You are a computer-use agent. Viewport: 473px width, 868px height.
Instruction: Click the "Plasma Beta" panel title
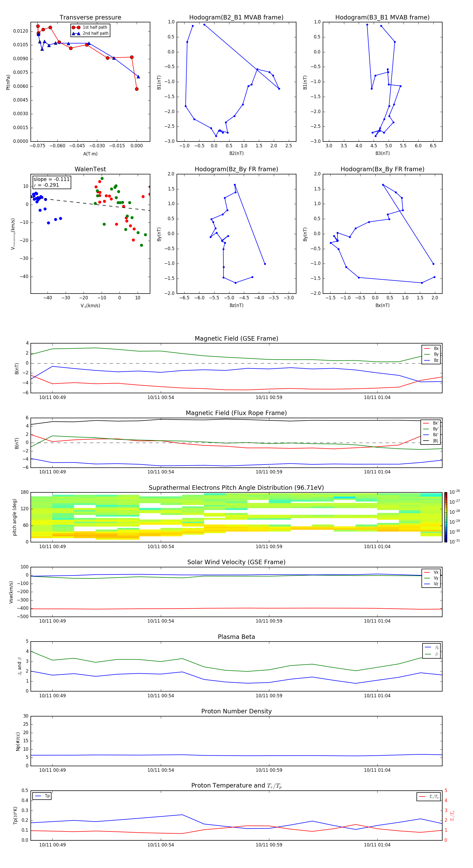[x=236, y=637]
